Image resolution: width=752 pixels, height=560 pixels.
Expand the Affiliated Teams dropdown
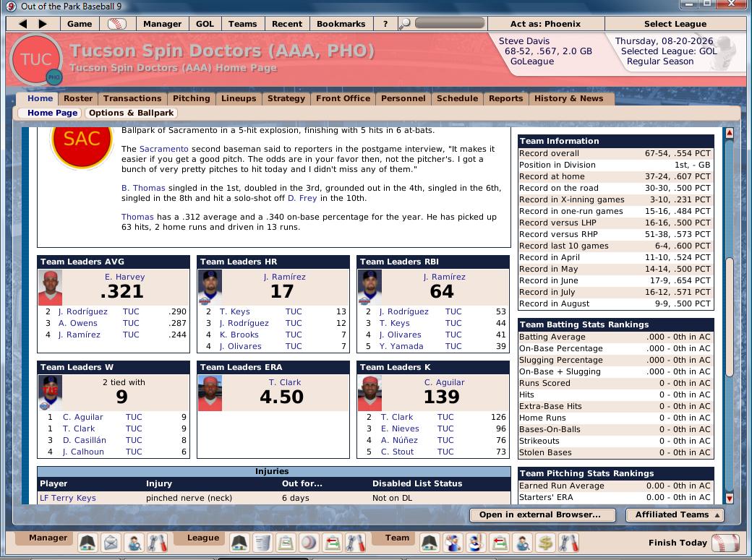point(678,515)
